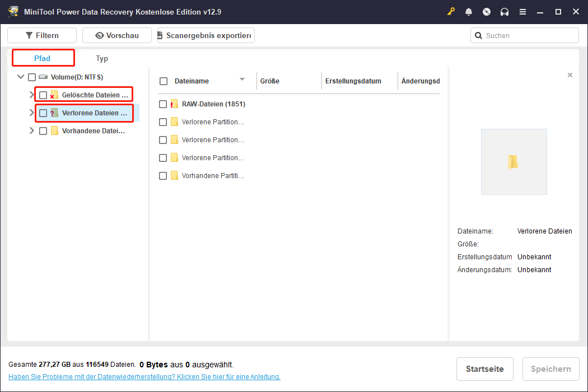Select Gelöschte Dateien tree label
The height and width of the screenshot is (392, 588).
[95, 95]
